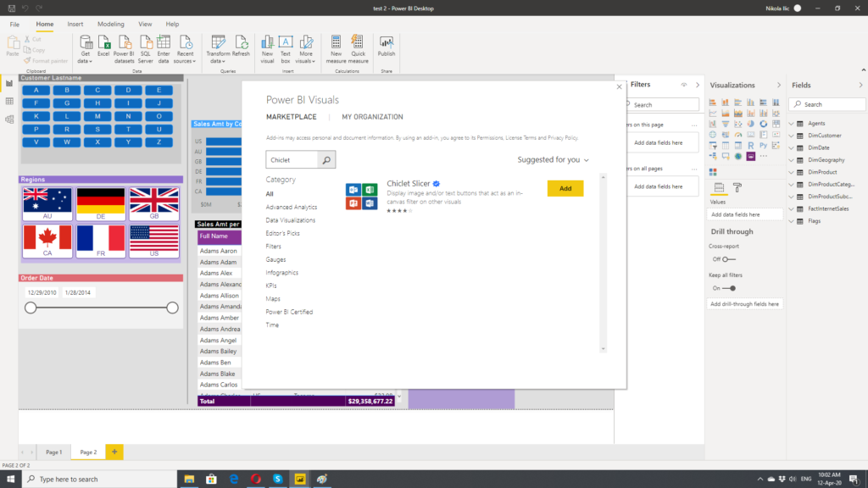This screenshot has width=868, height=488.
Task: Expand the DimDate table in Fields
Action: click(x=791, y=147)
